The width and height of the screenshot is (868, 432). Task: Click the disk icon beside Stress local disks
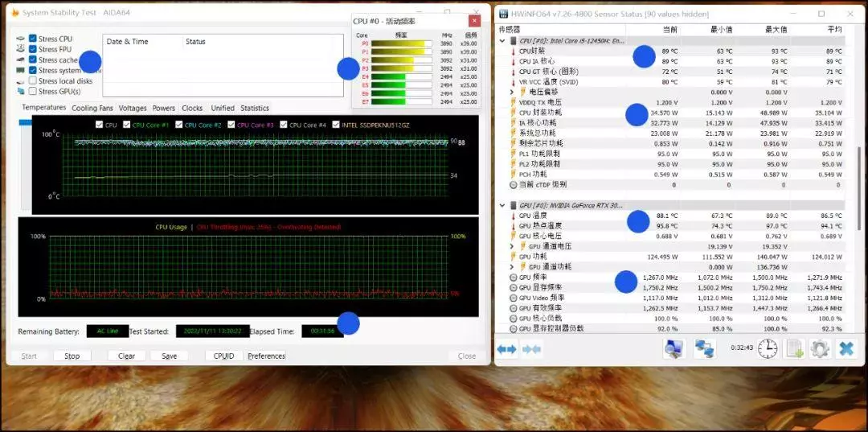(21, 81)
